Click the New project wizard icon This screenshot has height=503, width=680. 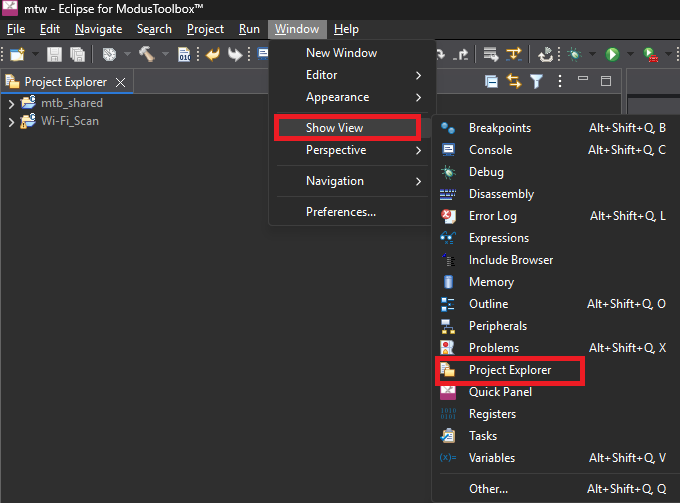[x=16, y=54]
